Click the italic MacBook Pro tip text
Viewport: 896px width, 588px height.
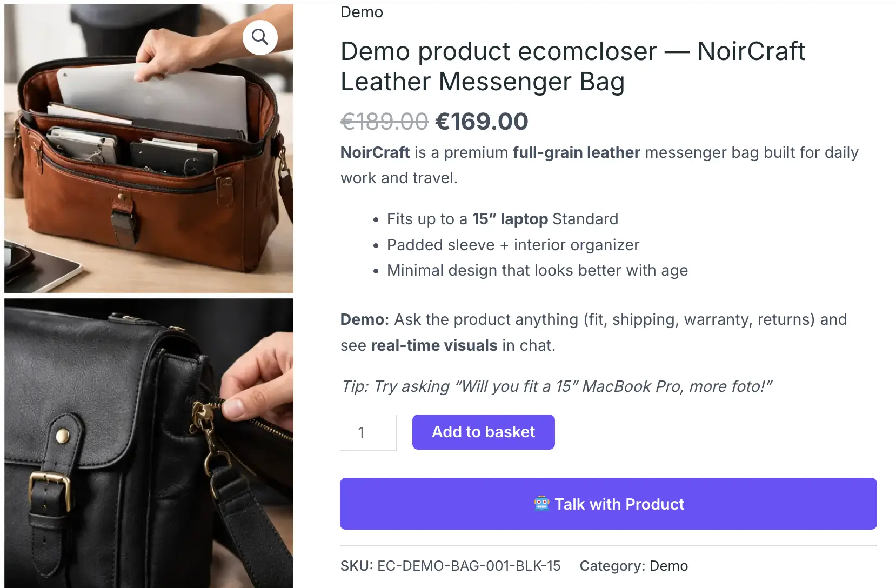[x=556, y=386]
